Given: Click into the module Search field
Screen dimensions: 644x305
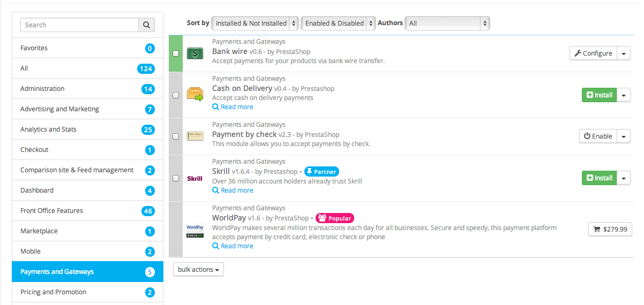Looking at the screenshot, I should coord(79,25).
